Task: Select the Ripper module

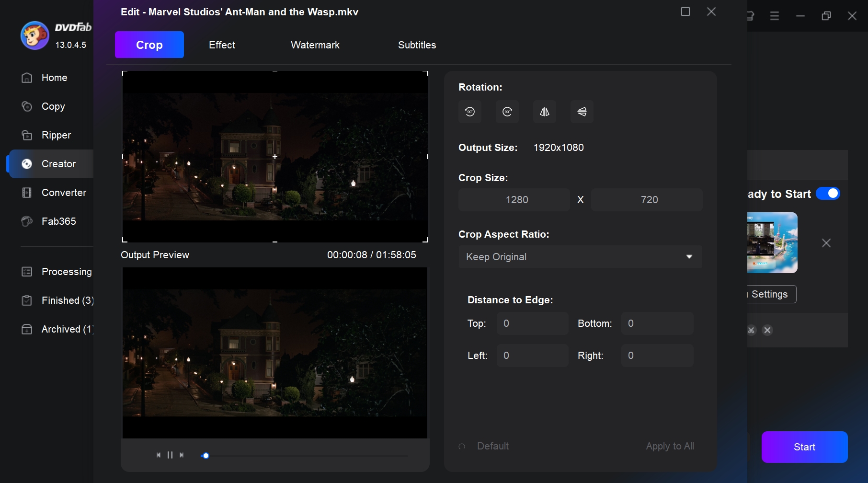Action: pyautogui.click(x=55, y=135)
